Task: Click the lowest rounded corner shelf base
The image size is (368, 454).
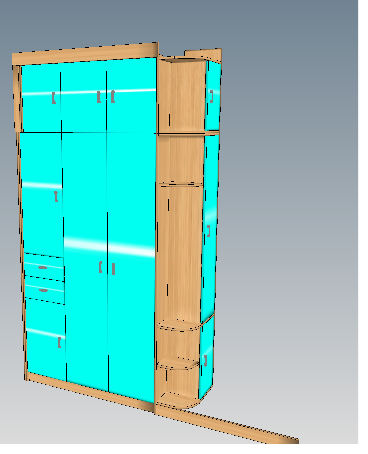Action: 177,401
